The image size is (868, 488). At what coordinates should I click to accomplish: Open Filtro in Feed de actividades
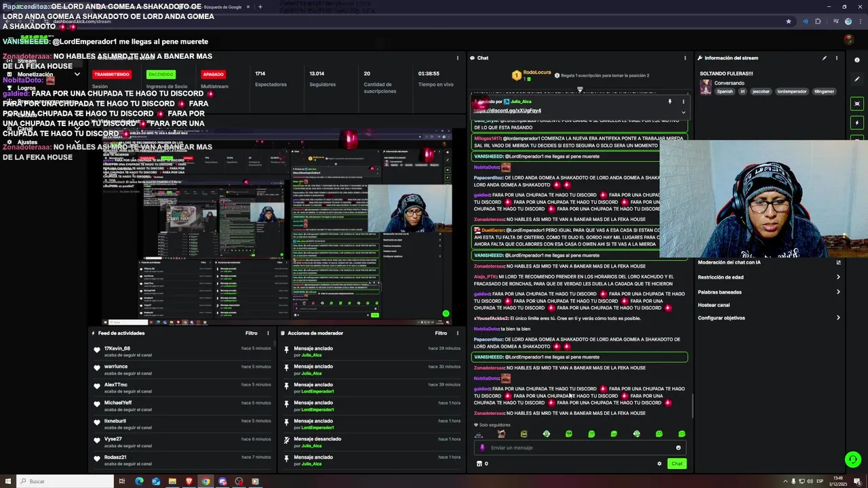(x=252, y=333)
